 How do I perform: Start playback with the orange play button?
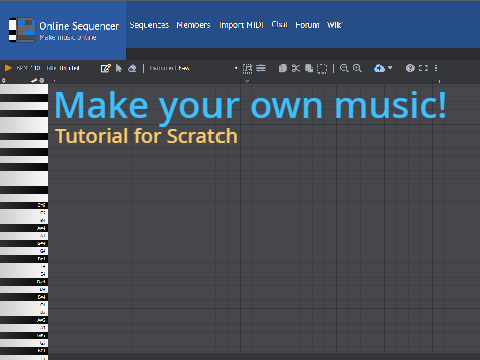click(x=8, y=68)
